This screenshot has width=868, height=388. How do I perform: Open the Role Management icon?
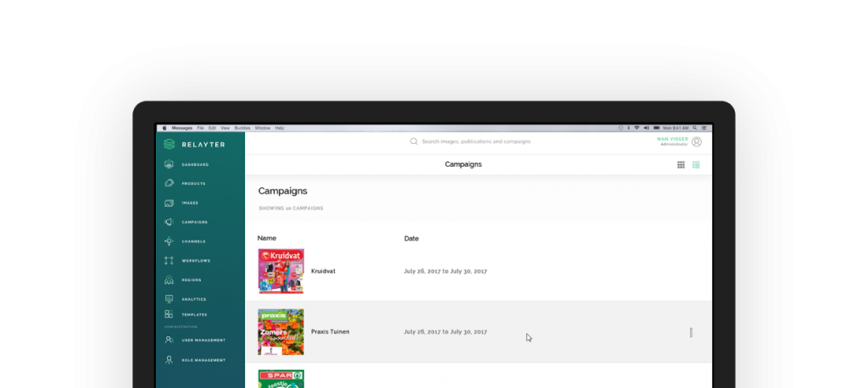point(169,360)
